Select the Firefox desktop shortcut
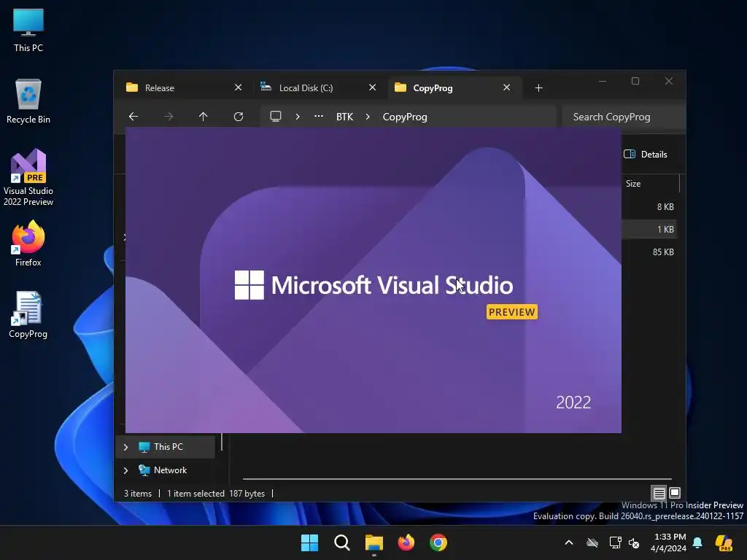Screen dimensions: 747x560 coord(28,244)
